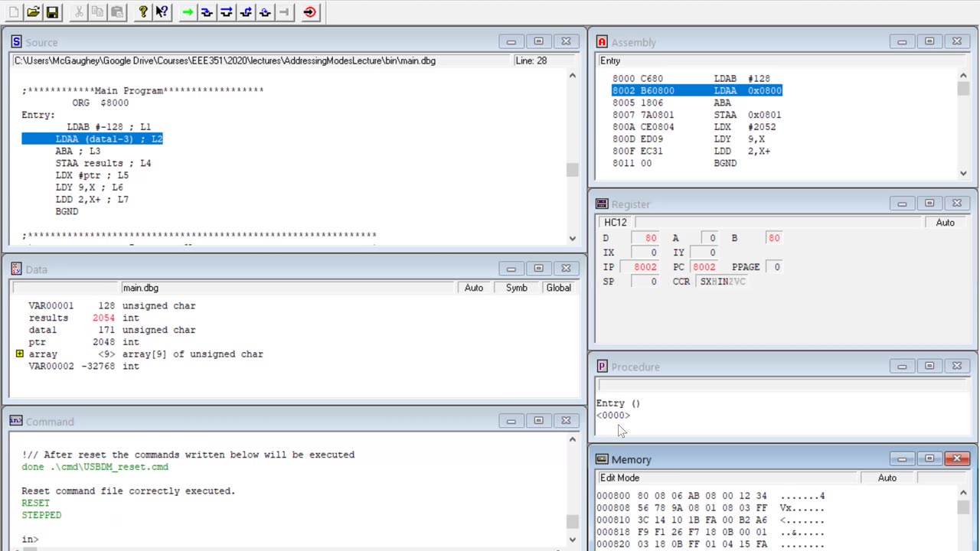Select the ptr variable row in Data

(x=84, y=342)
